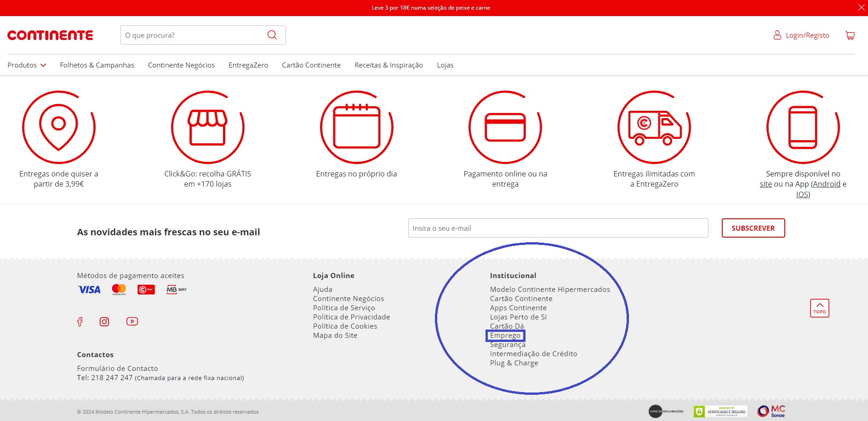Click the Mastercard payment logo
This screenshot has width=868, height=421.
[x=119, y=290]
